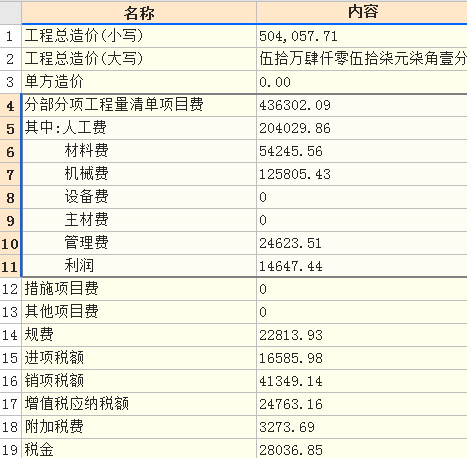Select the 分部分项工程量清单项目费 cell
This screenshot has height=458, width=467.
[139, 105]
